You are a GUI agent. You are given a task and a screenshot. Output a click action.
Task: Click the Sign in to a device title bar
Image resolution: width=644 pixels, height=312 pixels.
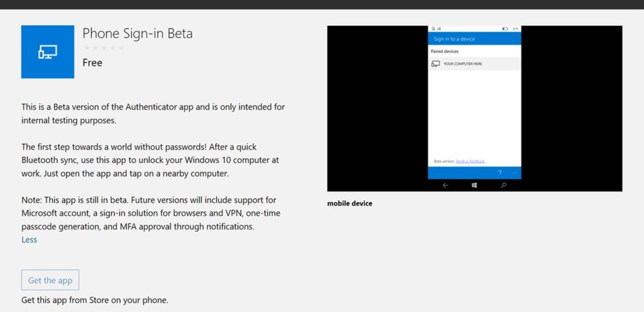pos(454,39)
